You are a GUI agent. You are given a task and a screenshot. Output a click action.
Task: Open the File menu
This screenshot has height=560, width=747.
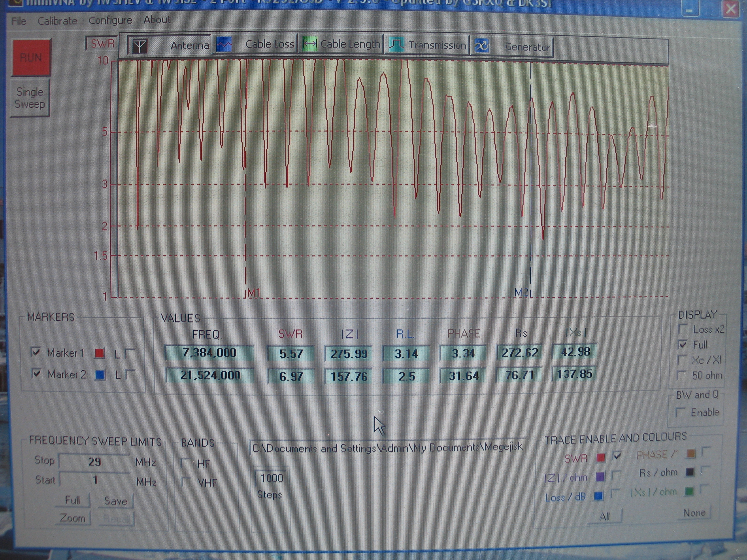point(18,21)
